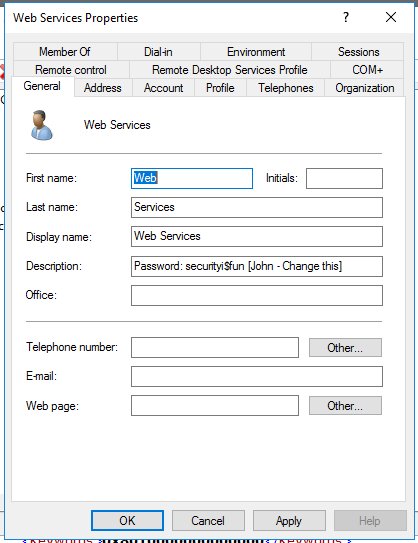This screenshot has width=418, height=543.
Task: Open Other button beside Telephone number
Action: (345, 347)
